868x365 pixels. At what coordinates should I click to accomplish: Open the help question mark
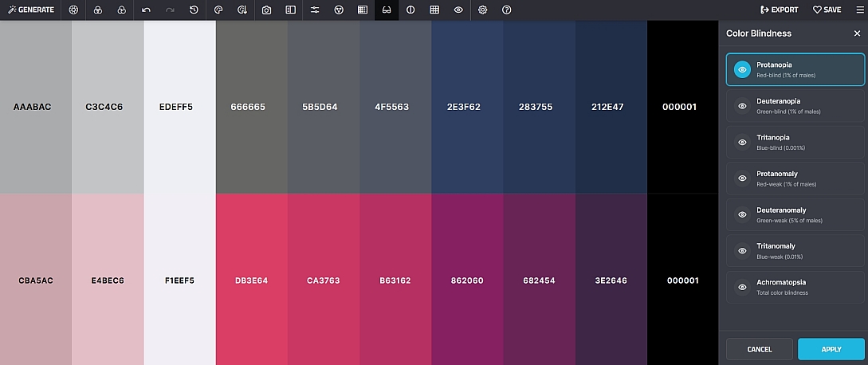click(x=506, y=10)
